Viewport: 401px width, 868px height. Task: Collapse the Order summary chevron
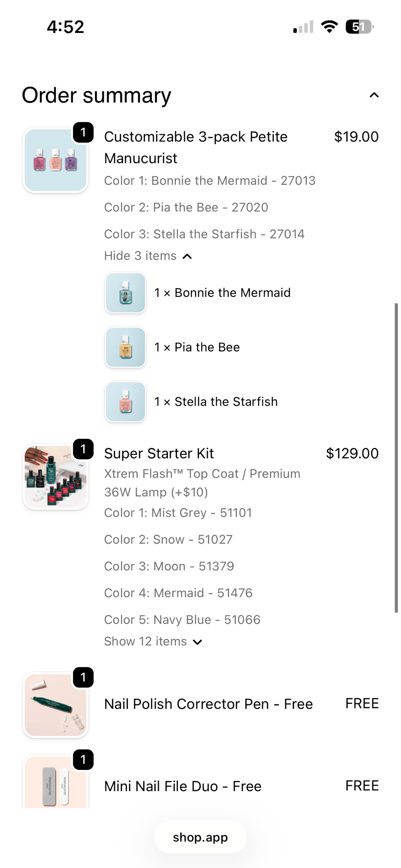tap(374, 95)
